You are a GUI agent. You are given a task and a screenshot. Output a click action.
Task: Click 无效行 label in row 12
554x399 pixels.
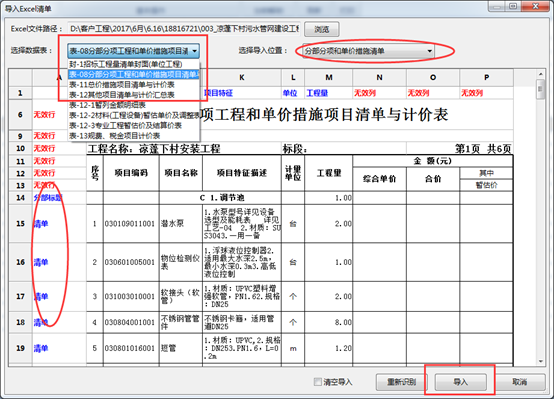coord(44,173)
